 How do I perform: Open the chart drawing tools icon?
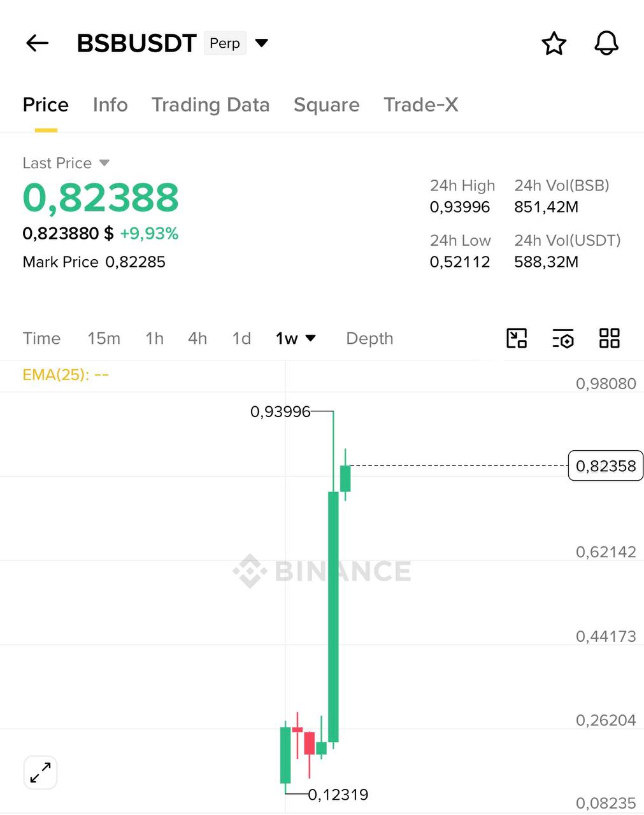(x=517, y=338)
